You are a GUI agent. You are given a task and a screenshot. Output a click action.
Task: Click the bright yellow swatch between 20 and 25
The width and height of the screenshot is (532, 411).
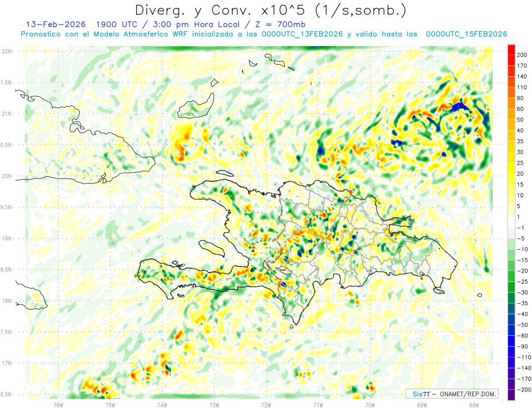pos(511,168)
